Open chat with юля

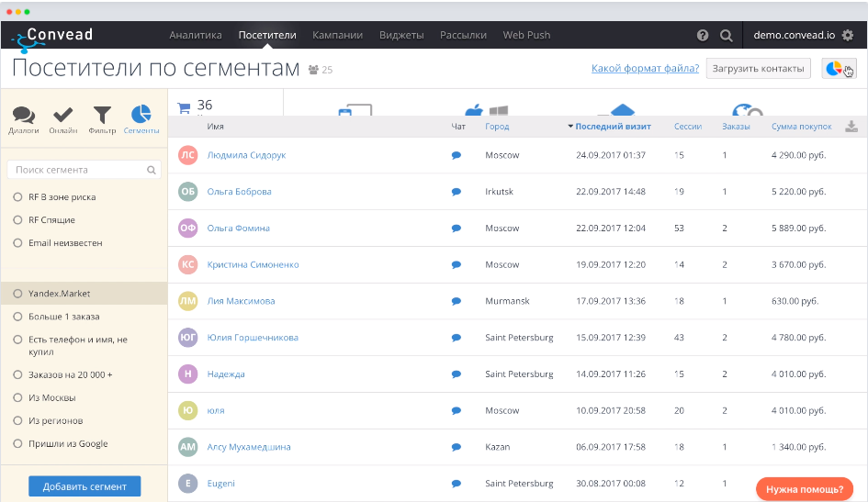[457, 411]
